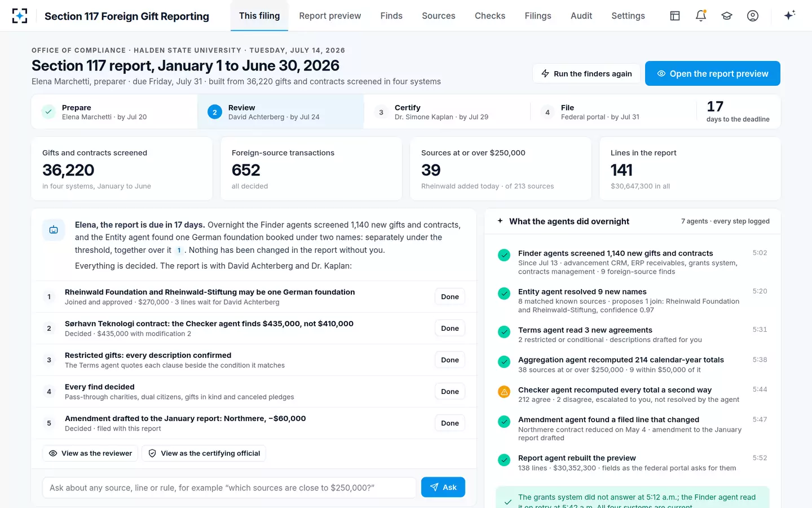Click the ask-about-any-source input field
This screenshot has height=508, width=812.
click(x=229, y=488)
